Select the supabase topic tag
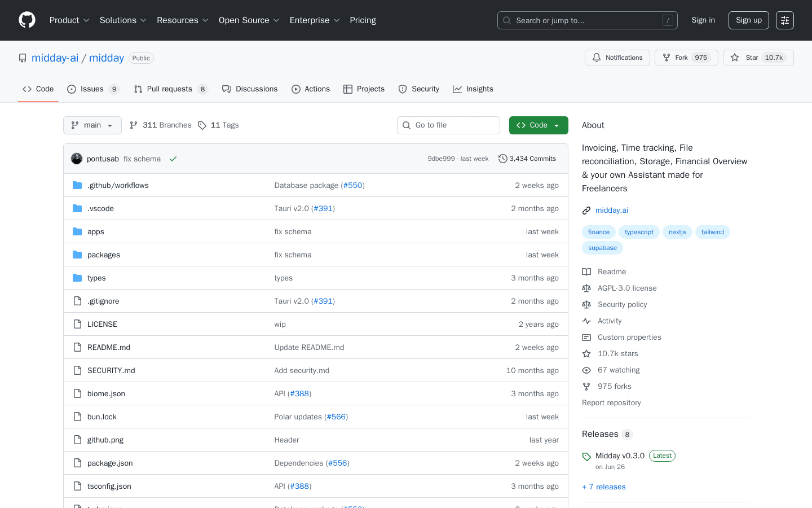The image size is (812, 508). (602, 248)
